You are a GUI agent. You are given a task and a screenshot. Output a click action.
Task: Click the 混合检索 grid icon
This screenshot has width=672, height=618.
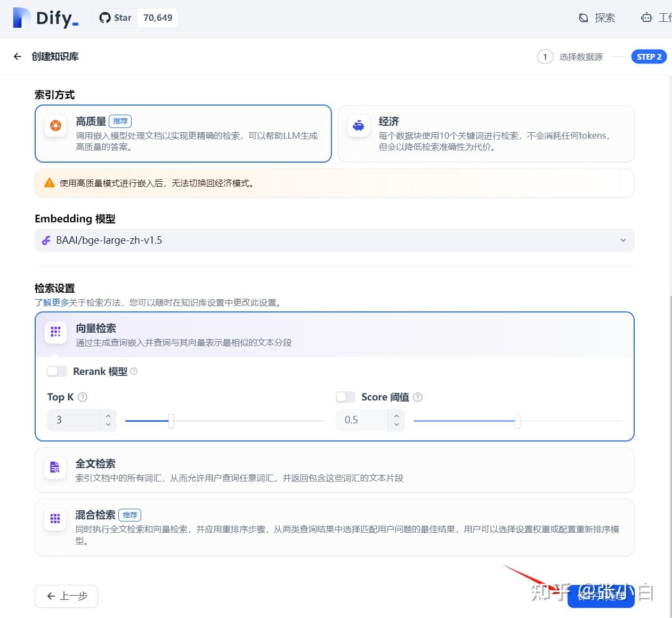[55, 518]
